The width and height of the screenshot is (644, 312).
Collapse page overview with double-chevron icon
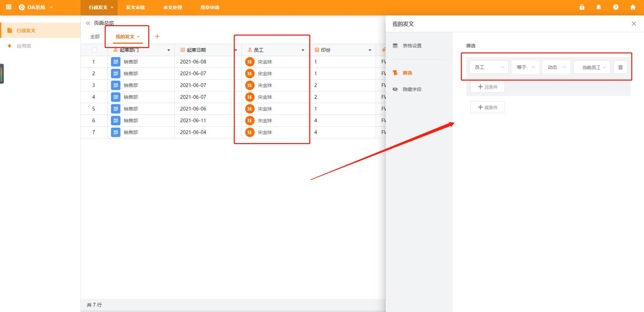point(88,23)
